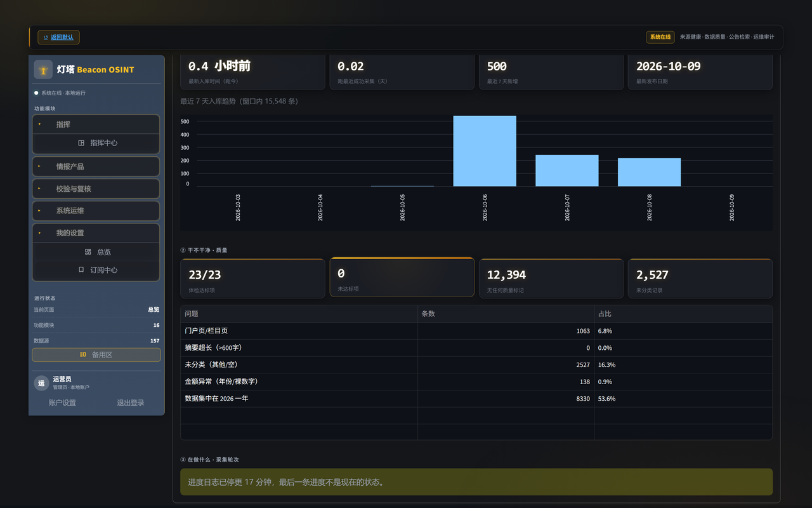This screenshot has height=508, width=812.
Task: Click the 指挥中心 layout icon
Action: point(81,143)
